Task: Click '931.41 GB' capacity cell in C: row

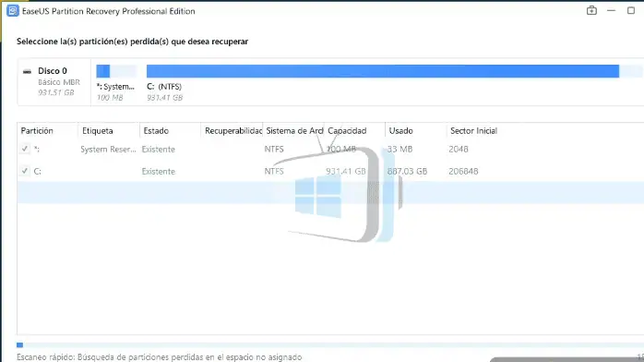Action: point(346,171)
